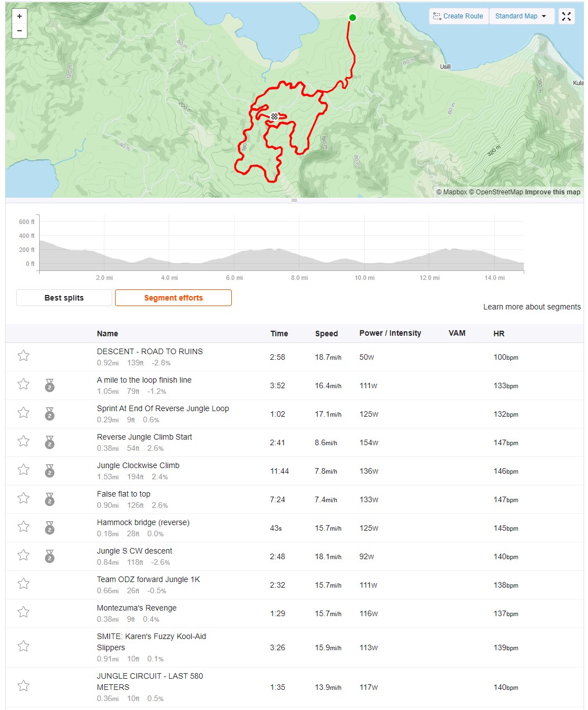Zoom out of the map
588x710 pixels.
[x=20, y=31]
